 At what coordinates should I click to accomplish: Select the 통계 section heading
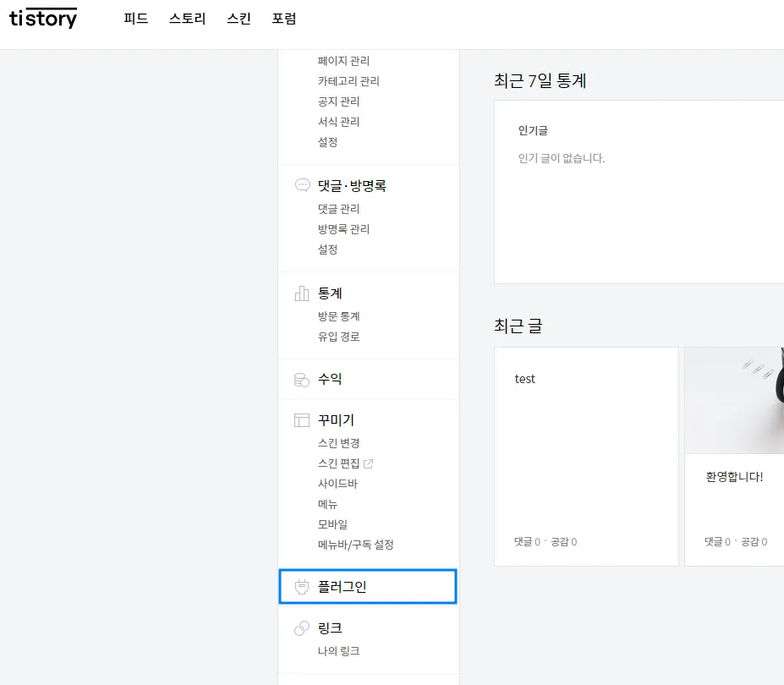[x=330, y=293]
